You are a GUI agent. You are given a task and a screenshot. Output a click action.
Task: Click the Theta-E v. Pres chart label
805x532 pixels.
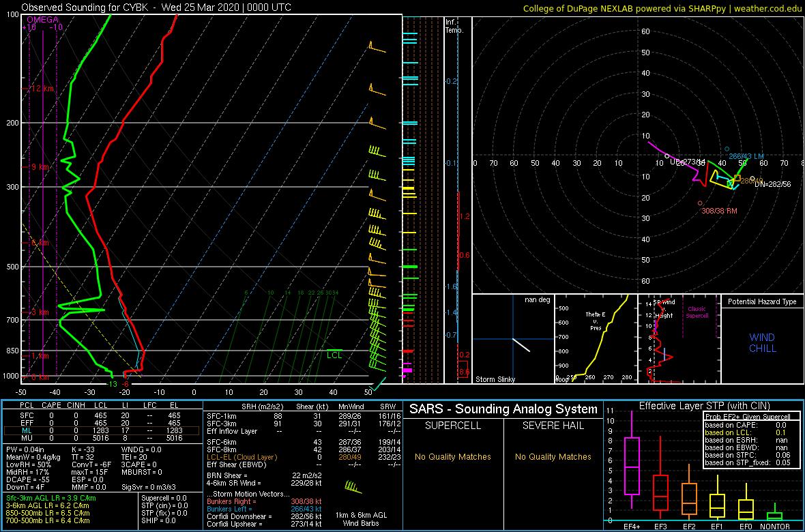(596, 321)
